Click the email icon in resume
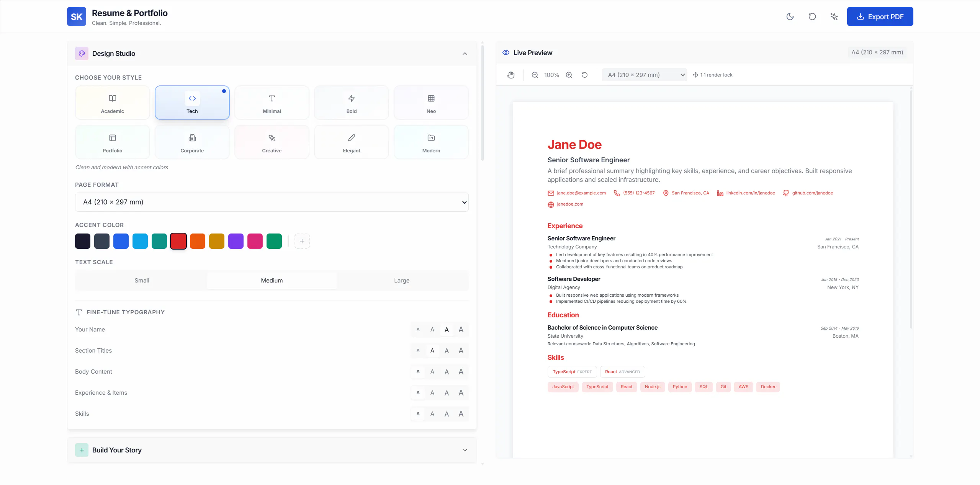The width and height of the screenshot is (980, 485). (x=551, y=193)
